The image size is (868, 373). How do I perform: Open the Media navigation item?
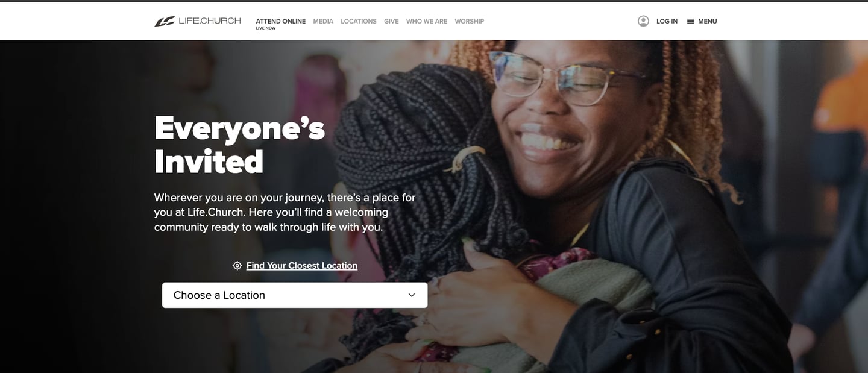323,21
